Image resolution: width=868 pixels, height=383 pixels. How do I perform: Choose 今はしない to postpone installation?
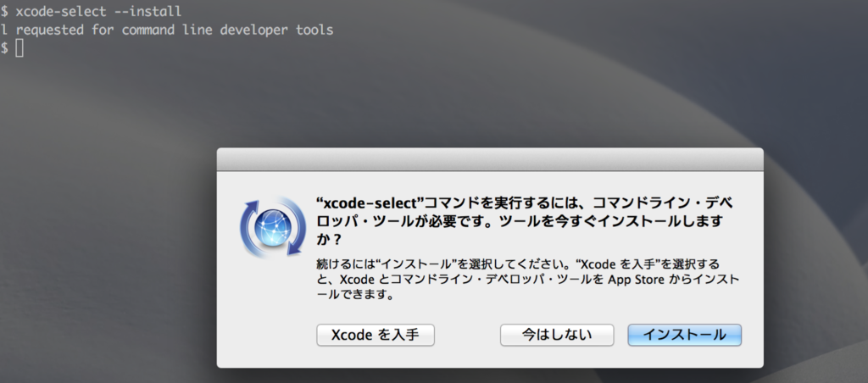click(557, 335)
